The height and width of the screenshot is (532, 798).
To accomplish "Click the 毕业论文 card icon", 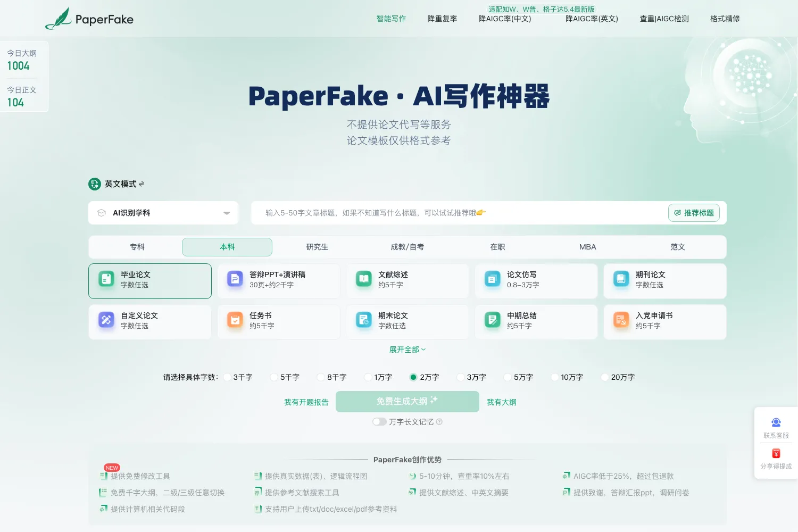I will (106, 279).
